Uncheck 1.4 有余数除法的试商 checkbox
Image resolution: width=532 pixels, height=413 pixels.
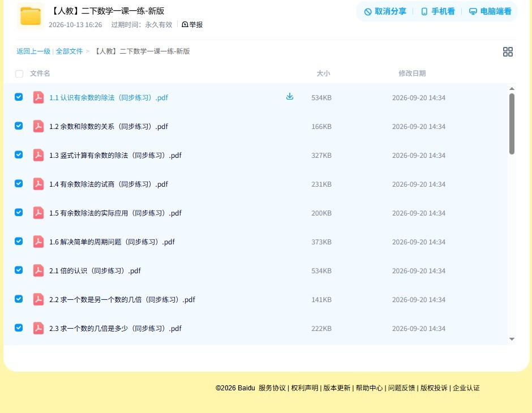[19, 183]
